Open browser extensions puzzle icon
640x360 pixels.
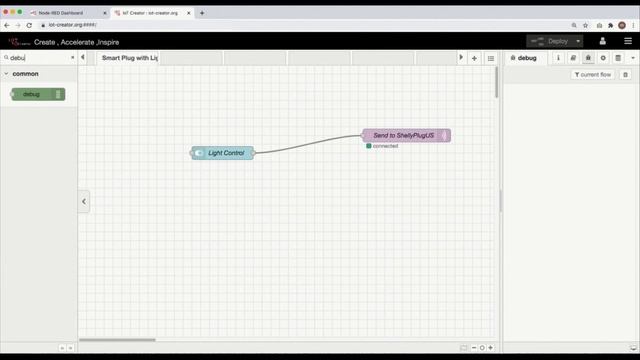coord(611,25)
